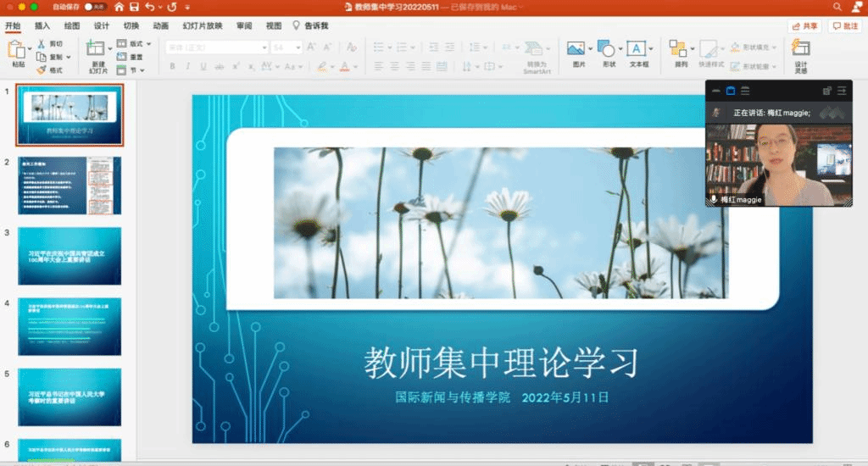Click the Redo/repeat arrow icon
The image size is (868, 466).
tap(172, 7)
